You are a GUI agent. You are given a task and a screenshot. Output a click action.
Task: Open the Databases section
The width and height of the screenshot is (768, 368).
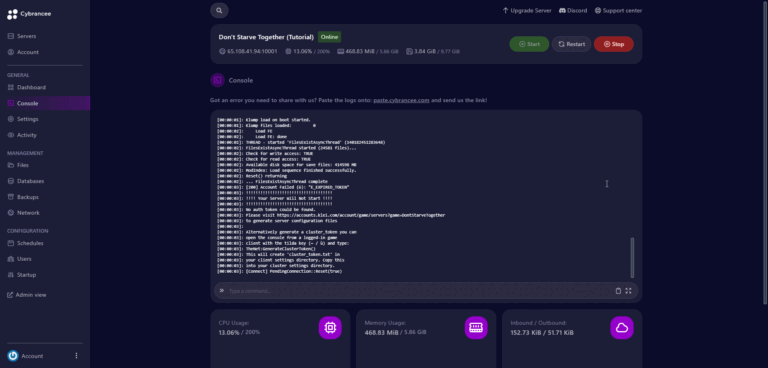[x=30, y=181]
